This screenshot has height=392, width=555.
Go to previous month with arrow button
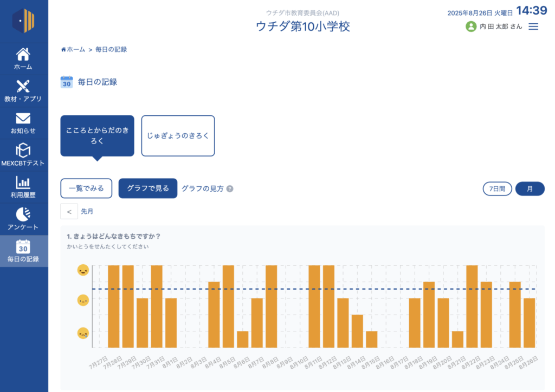coord(69,212)
